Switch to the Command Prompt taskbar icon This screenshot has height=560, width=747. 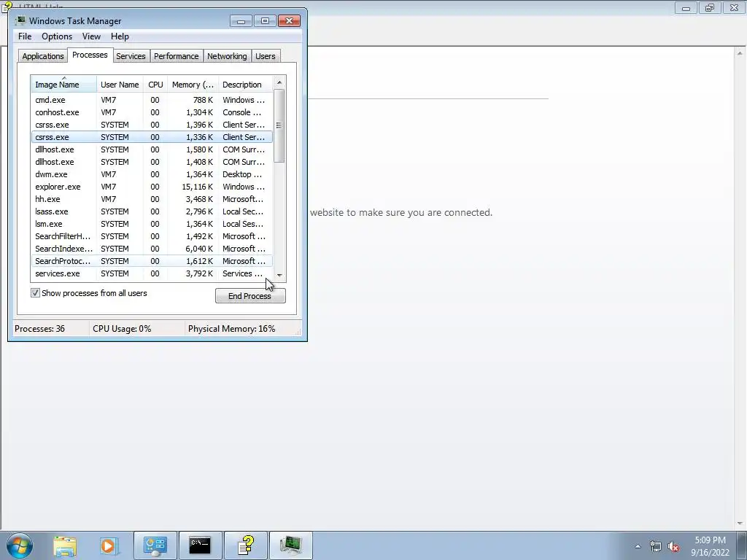[x=200, y=545]
